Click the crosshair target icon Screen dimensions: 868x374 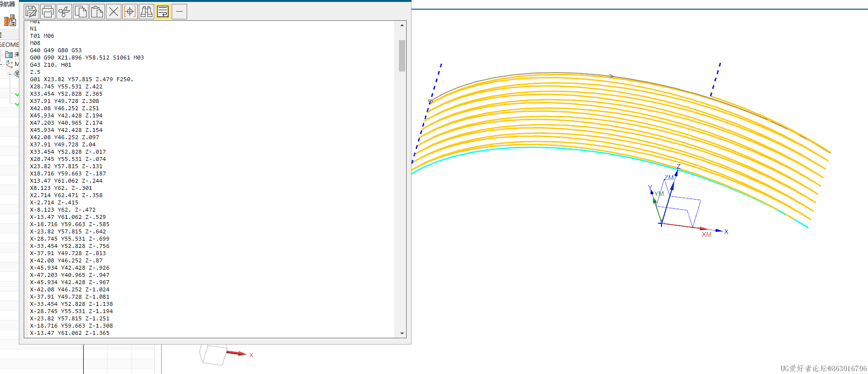click(x=130, y=11)
